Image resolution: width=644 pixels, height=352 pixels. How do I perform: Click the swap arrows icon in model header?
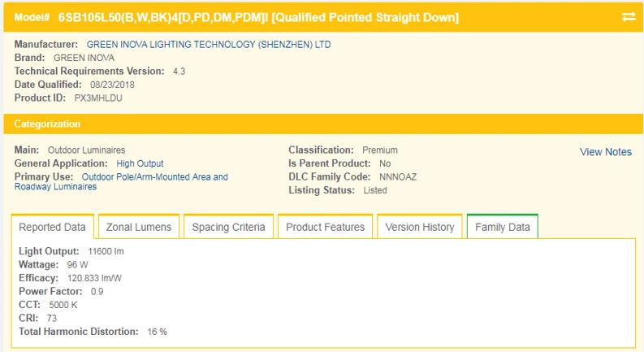pos(629,17)
